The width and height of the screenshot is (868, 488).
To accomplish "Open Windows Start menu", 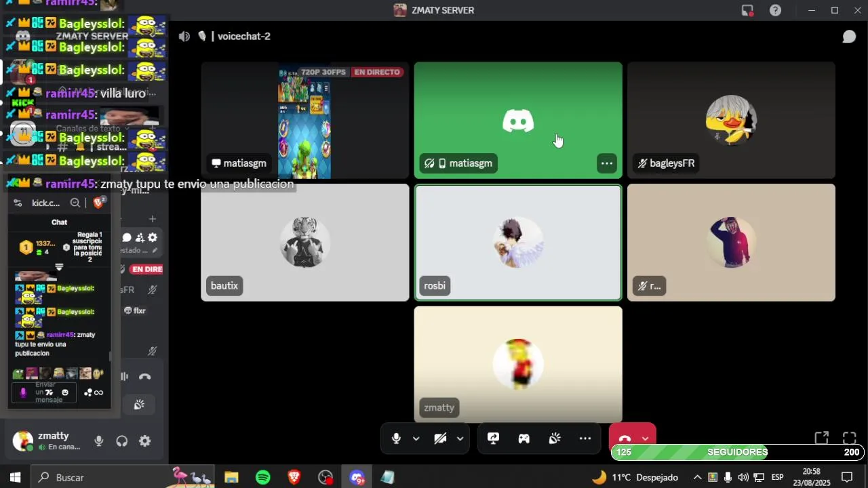I will [x=15, y=477].
